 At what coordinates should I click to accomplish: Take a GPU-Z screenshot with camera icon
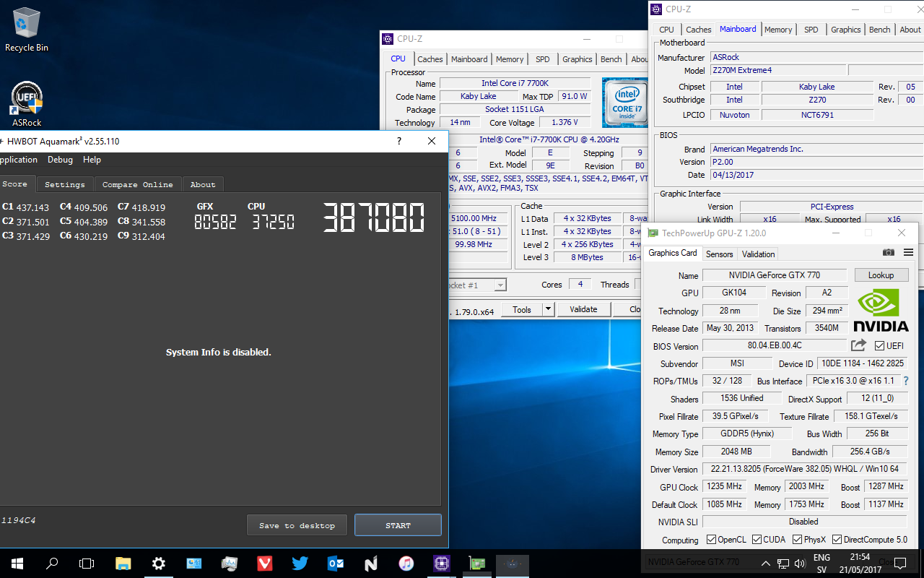(889, 253)
